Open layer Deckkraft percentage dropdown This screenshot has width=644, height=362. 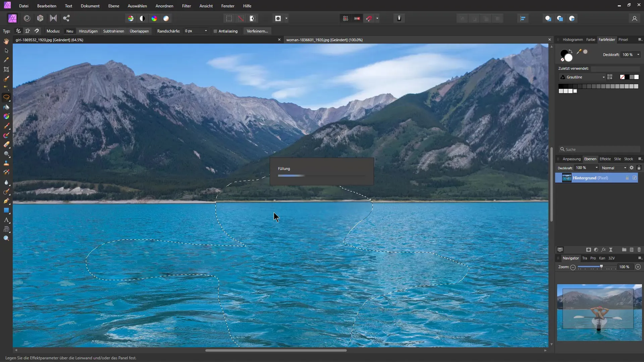coord(596,168)
